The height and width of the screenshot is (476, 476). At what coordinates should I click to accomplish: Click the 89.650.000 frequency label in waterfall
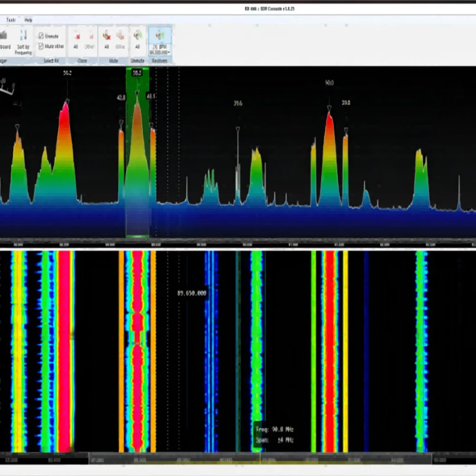pos(192,293)
